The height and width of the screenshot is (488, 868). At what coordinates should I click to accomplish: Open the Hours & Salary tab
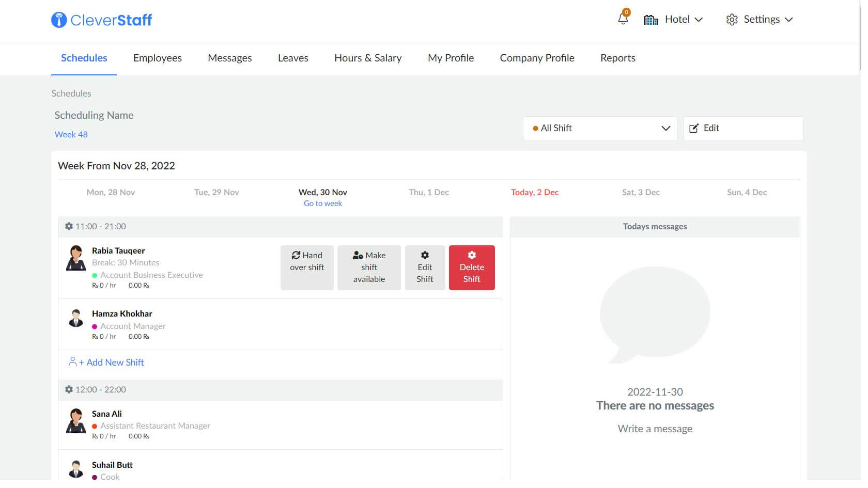point(368,58)
